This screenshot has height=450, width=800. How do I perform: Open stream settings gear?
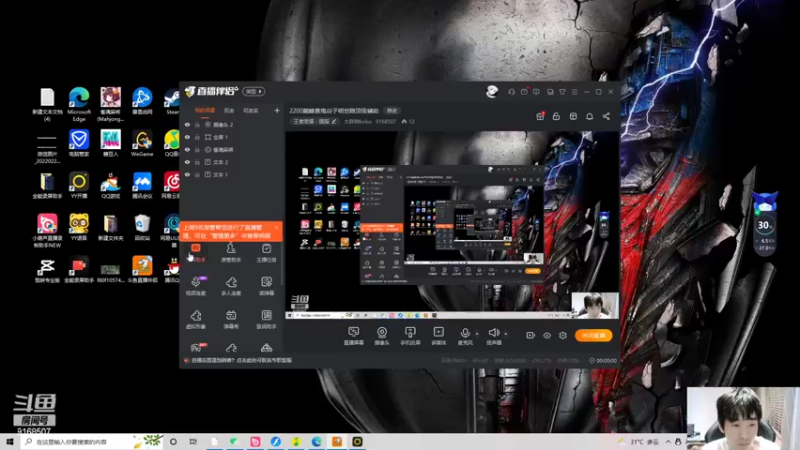coord(563,335)
